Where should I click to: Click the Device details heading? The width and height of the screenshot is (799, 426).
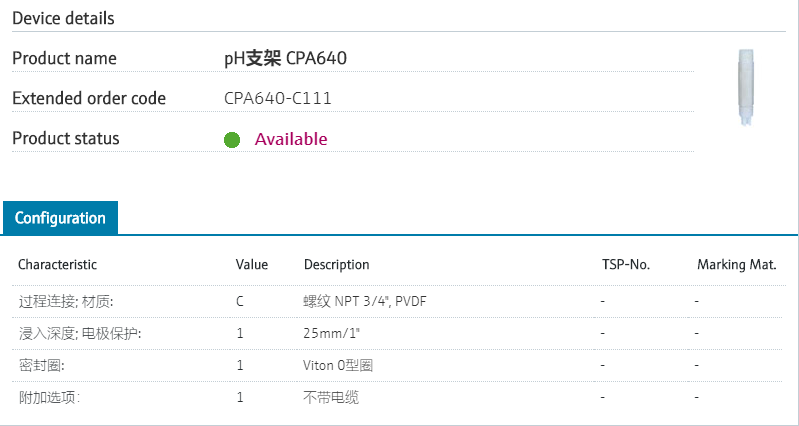[63, 18]
